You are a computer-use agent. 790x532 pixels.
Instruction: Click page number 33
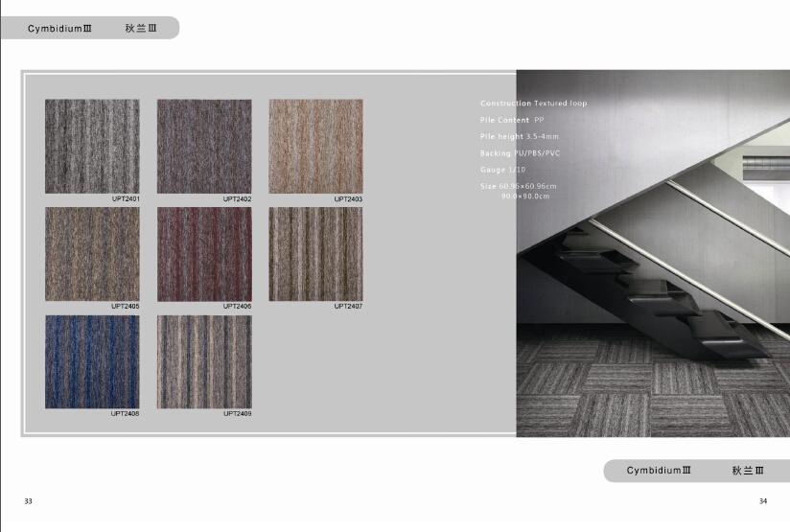[x=28, y=501]
